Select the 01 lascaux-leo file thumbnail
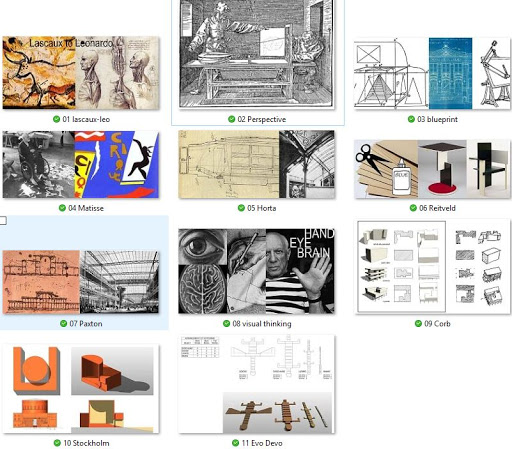512x449 pixels. pyautogui.click(x=81, y=73)
